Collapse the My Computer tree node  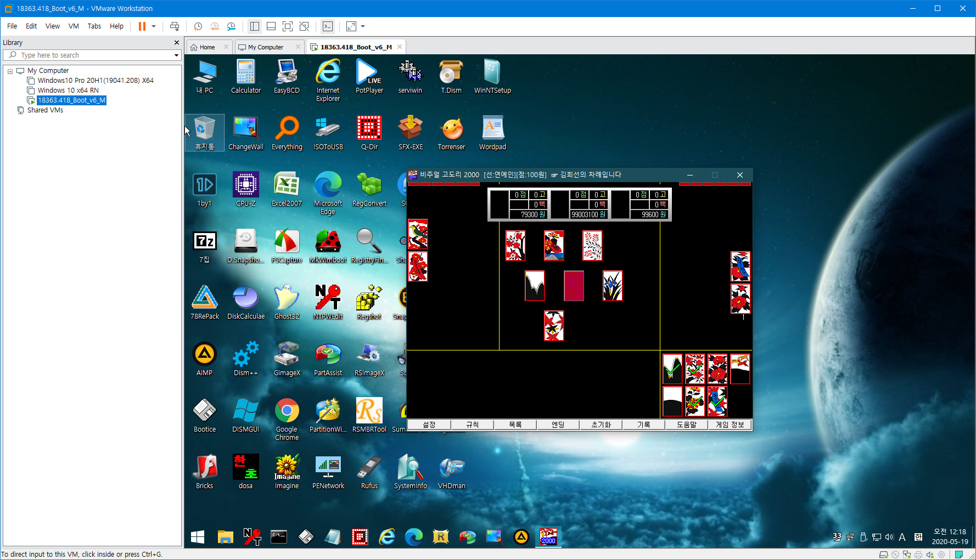tap(10, 71)
